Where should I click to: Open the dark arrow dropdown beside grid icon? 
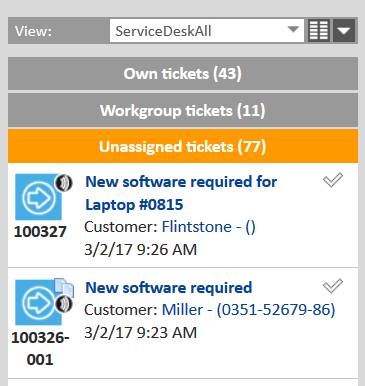pyautogui.click(x=344, y=31)
